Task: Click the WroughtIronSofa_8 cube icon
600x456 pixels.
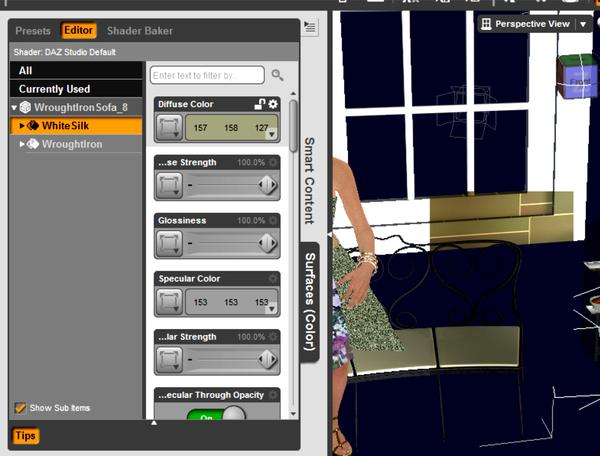Action: pos(25,107)
